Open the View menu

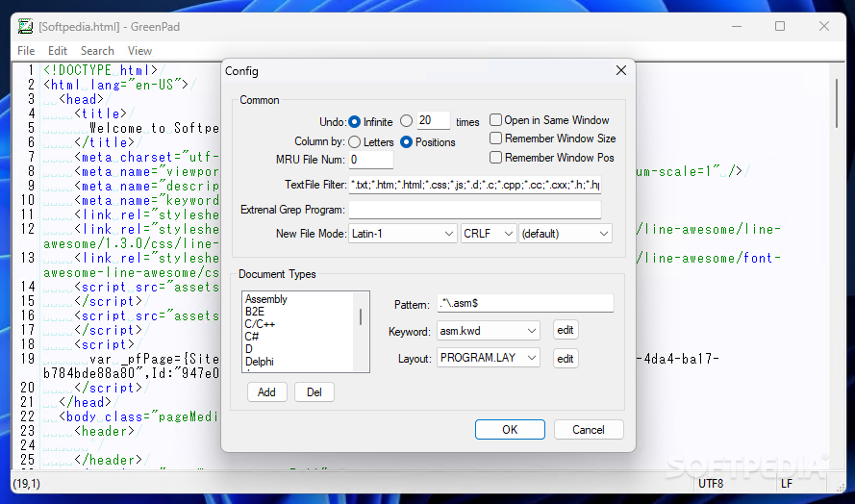(139, 51)
